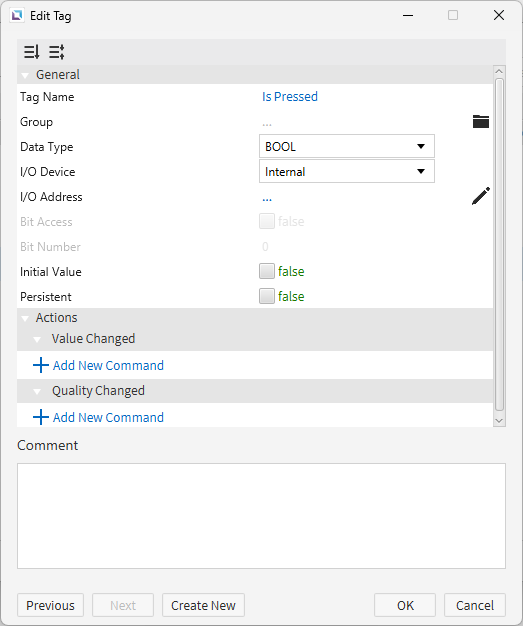Collapse the Value Changed group
Screen dimensions: 523x626
(37, 339)
